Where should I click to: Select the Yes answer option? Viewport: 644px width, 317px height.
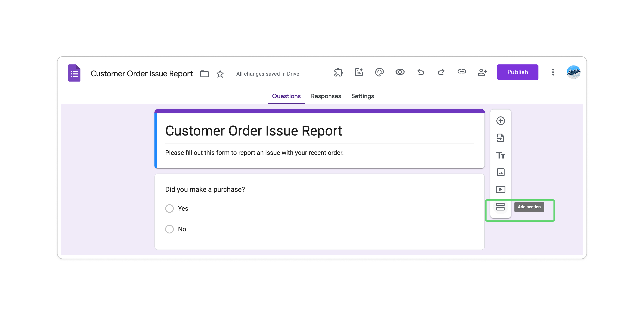pyautogui.click(x=169, y=208)
